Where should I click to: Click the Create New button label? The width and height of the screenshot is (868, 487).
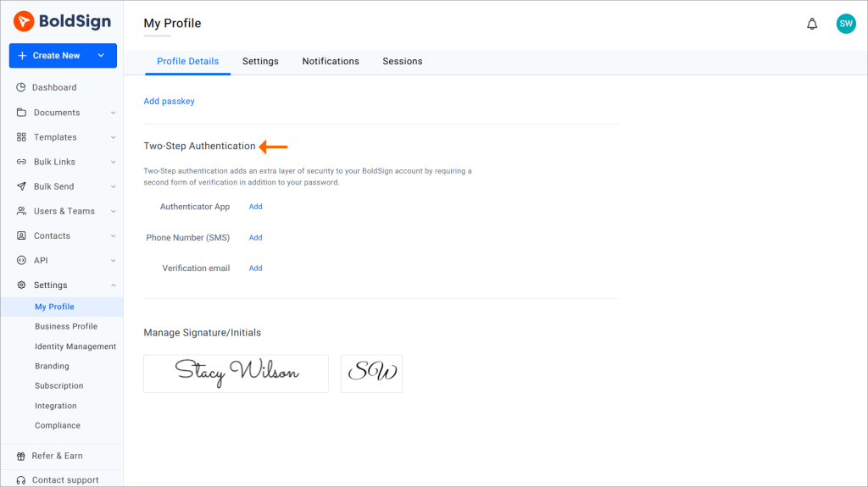point(56,55)
